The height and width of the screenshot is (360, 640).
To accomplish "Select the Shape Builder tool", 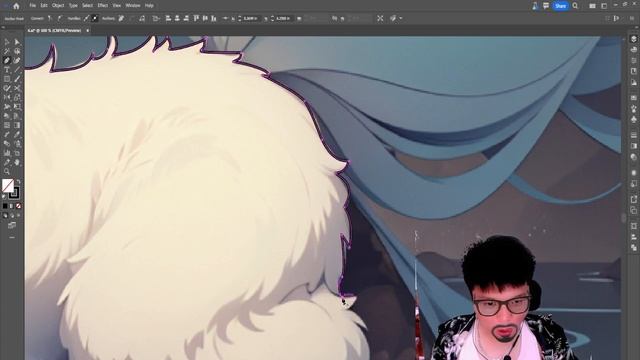I will 7,116.
